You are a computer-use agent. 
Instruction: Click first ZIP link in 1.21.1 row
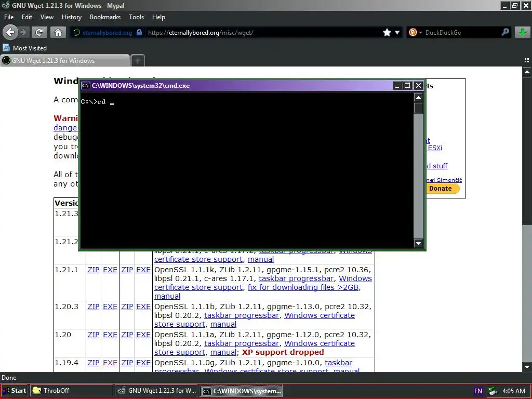pos(94,270)
